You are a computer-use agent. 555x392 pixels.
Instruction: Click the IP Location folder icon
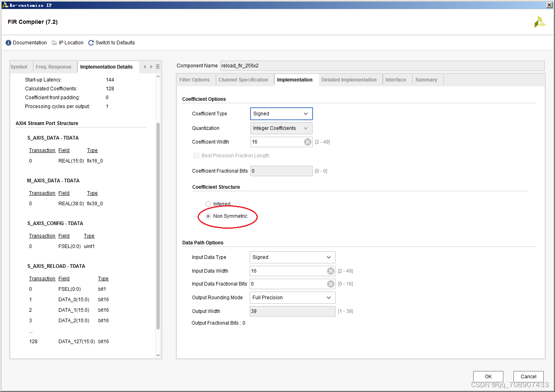54,43
